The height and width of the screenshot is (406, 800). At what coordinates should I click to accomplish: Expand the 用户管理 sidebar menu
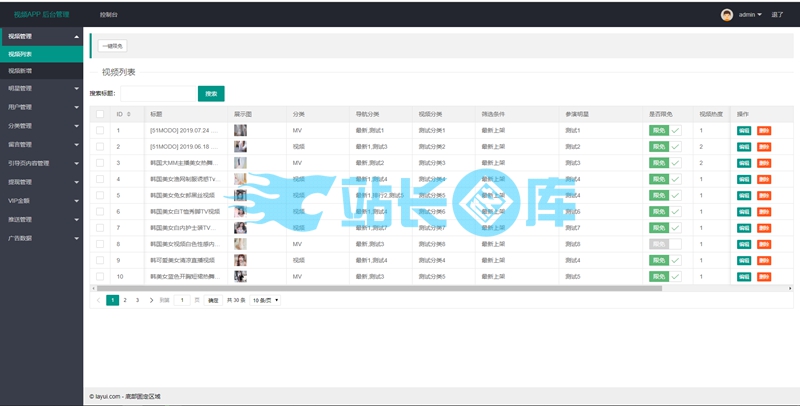[x=42, y=106]
